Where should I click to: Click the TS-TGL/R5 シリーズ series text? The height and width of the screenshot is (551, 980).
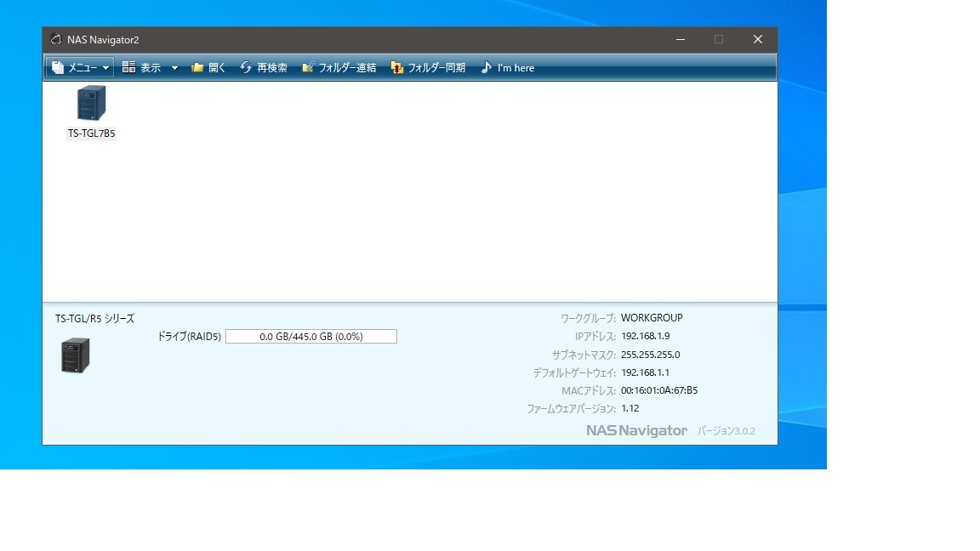(94, 319)
